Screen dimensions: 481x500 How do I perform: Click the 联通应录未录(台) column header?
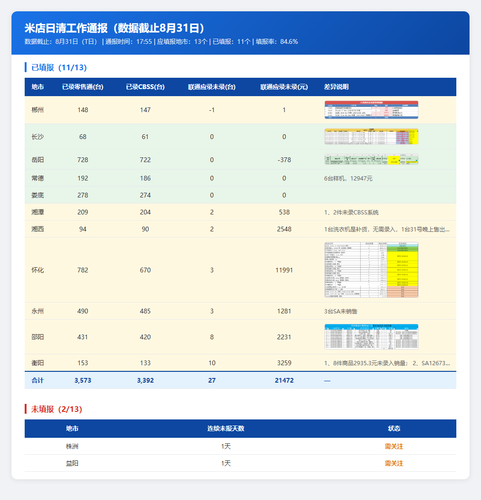(x=212, y=87)
